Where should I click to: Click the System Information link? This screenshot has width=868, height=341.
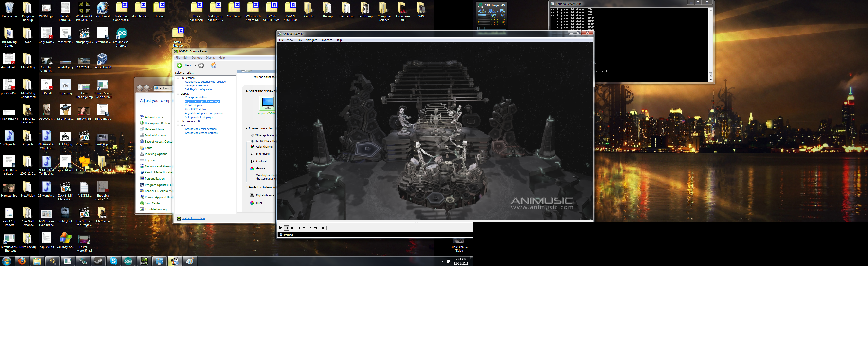(x=193, y=218)
